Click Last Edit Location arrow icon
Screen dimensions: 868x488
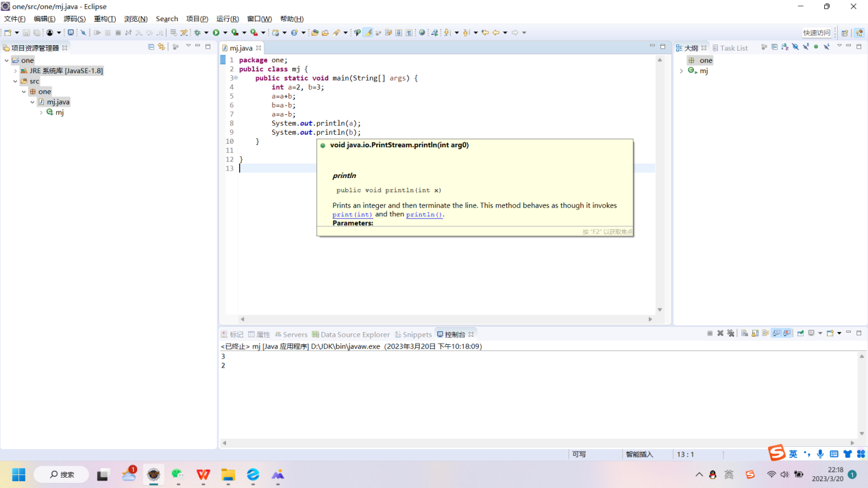tap(485, 32)
